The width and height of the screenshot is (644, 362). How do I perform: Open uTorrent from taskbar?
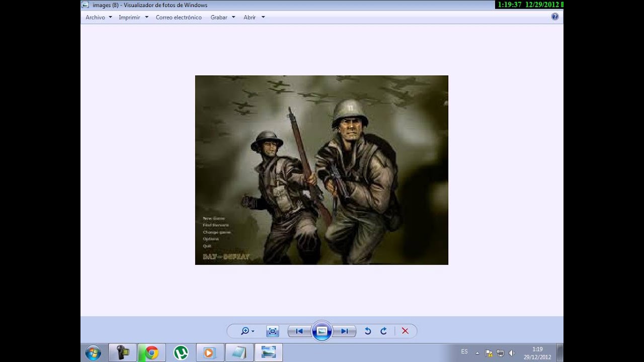coord(181,352)
